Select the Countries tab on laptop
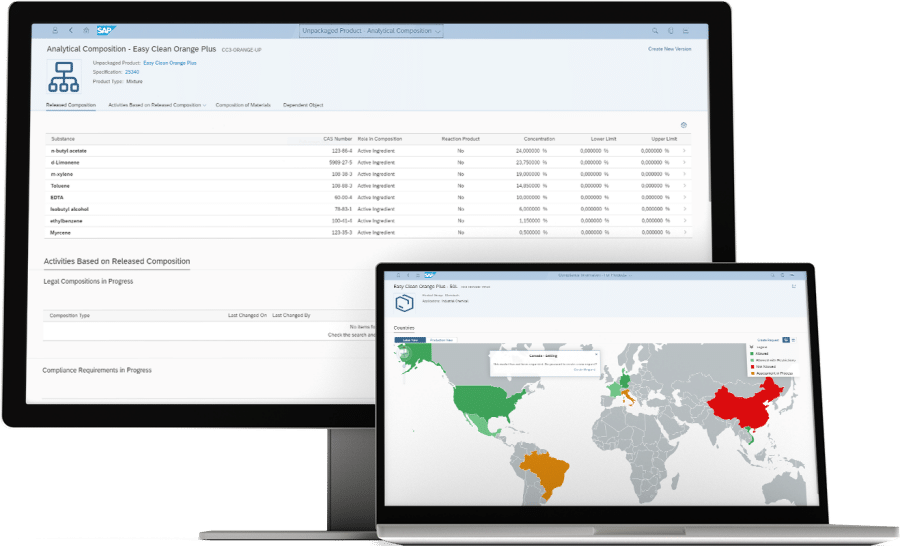This screenshot has height=546, width=900. point(404,328)
